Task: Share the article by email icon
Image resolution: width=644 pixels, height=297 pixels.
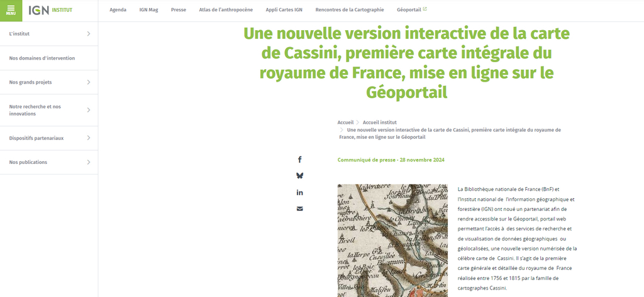Action: 300,209
